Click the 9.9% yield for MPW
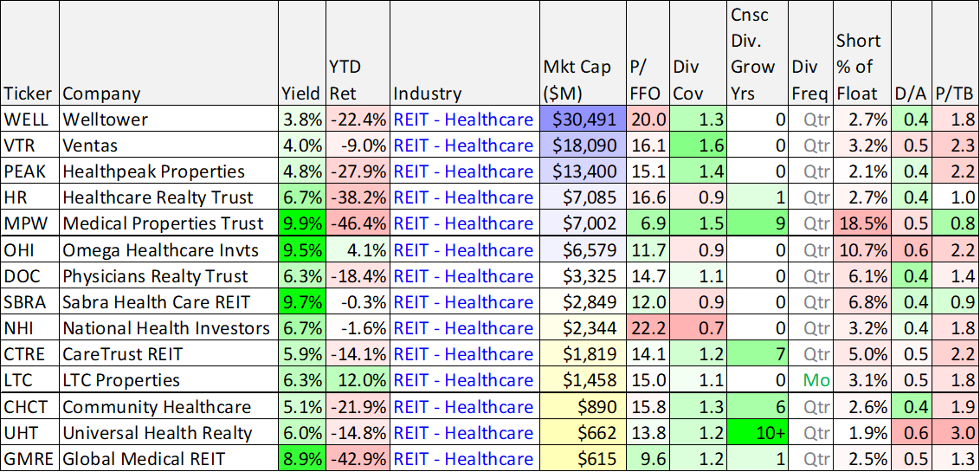 [302, 223]
